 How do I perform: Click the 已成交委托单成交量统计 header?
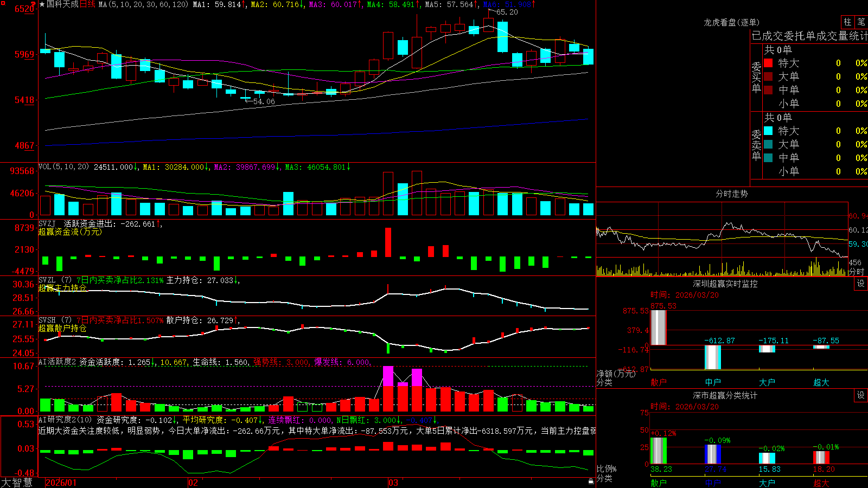tap(809, 36)
